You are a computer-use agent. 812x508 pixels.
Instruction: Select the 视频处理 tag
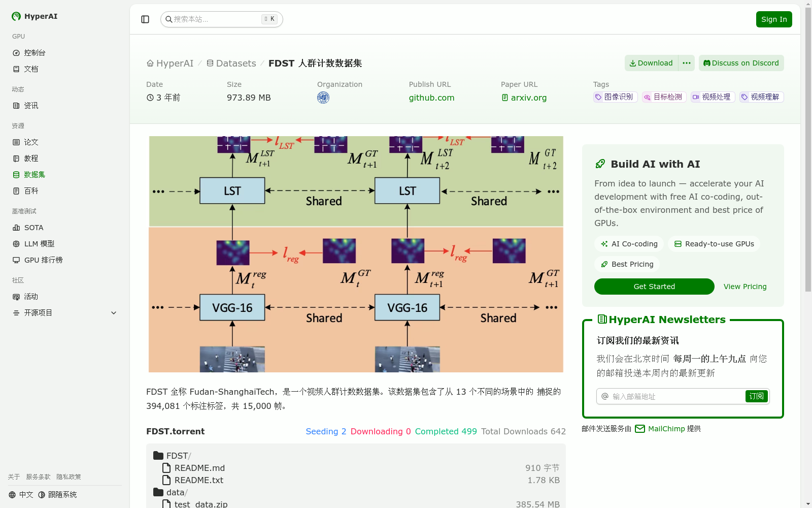(x=713, y=97)
